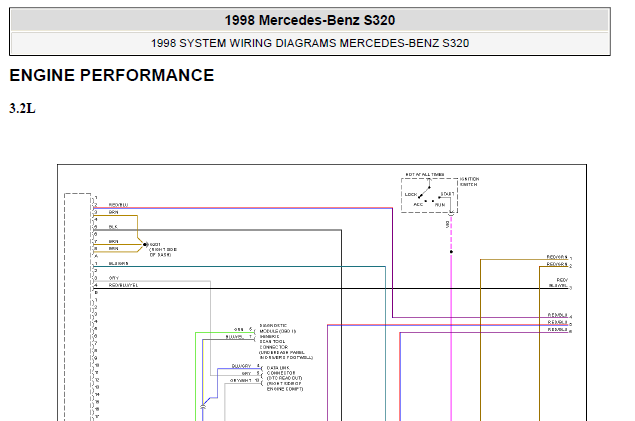Click the junction dot on pink dashed wire
635x421 pixels.
(451, 252)
